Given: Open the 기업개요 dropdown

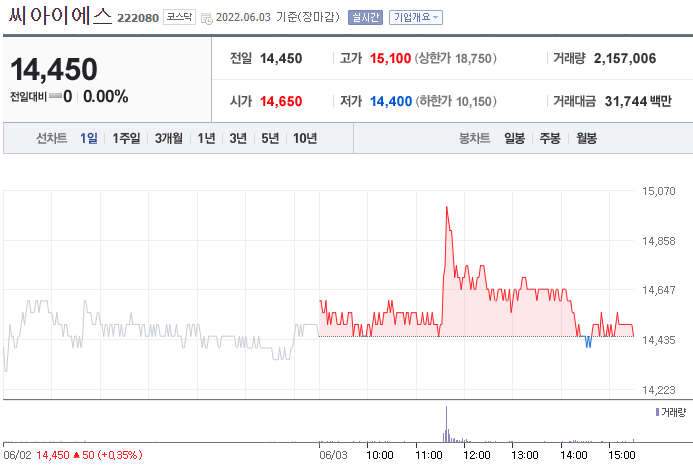Looking at the screenshot, I should tap(415, 17).
